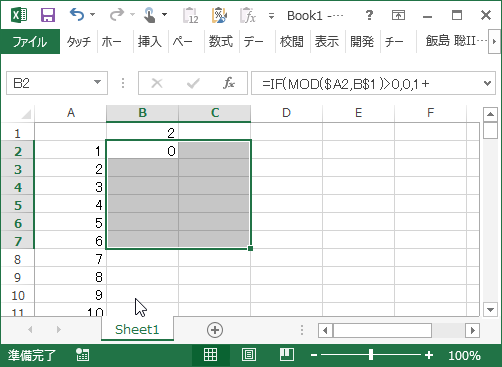502x367 pixels.
Task: Select column B header
Action: pos(142,113)
